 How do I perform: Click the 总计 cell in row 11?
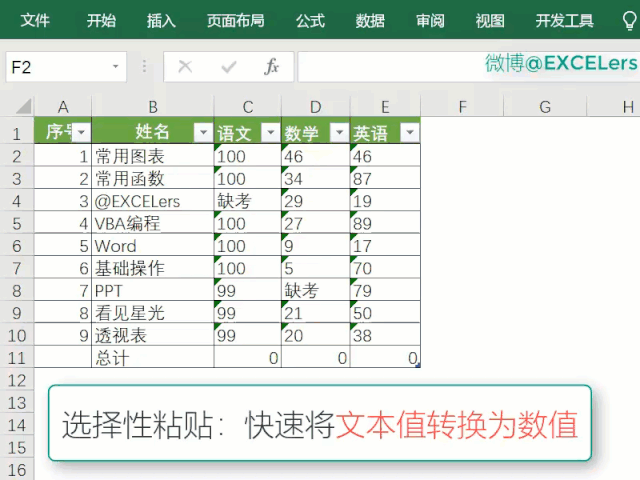153,358
